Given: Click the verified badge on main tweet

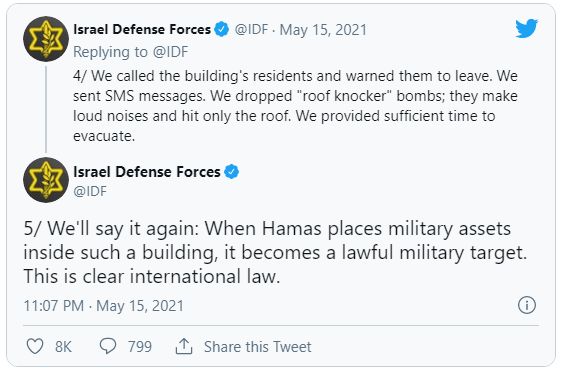Looking at the screenshot, I should coord(232,172).
